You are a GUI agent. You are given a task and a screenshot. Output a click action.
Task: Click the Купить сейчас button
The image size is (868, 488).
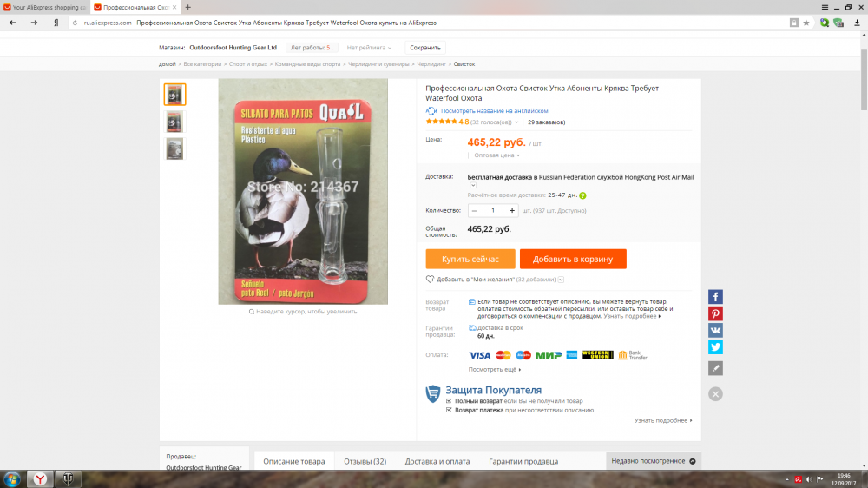coord(470,259)
